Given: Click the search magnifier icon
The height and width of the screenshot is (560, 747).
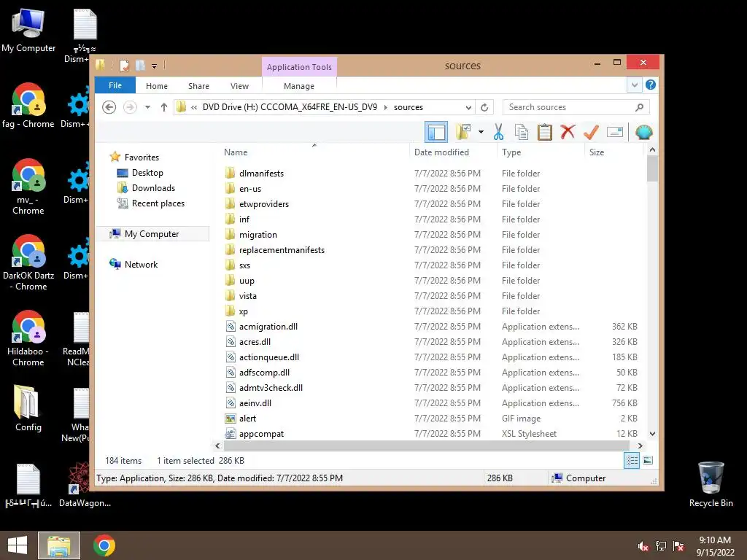Looking at the screenshot, I should click(639, 107).
